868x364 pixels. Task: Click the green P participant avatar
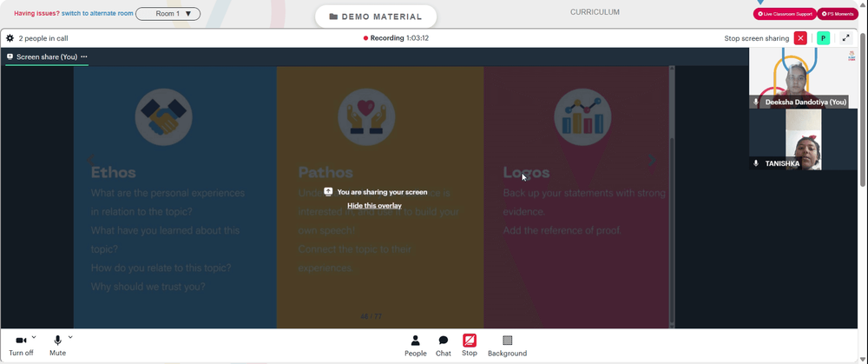[823, 38]
